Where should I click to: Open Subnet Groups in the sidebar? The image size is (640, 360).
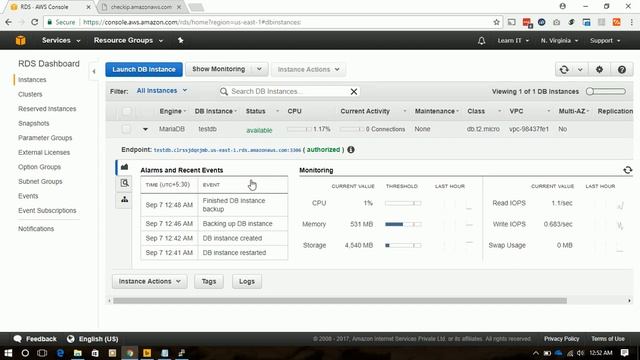pos(40,182)
